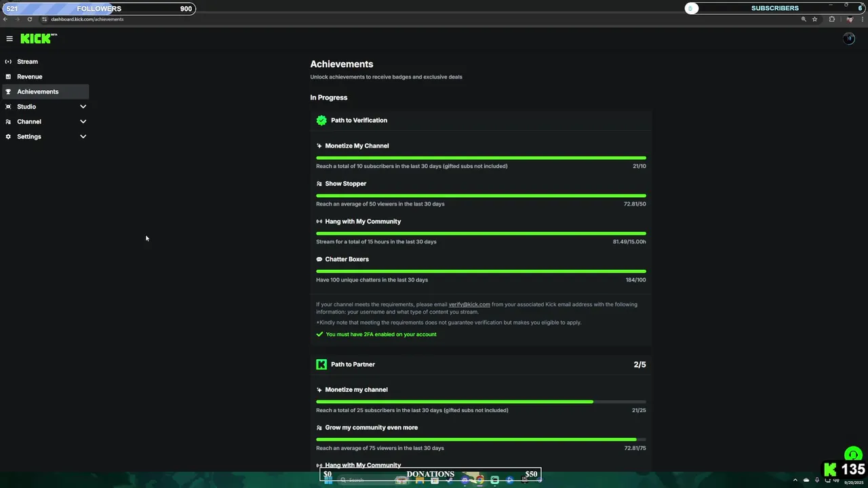Image resolution: width=868 pixels, height=488 pixels.
Task: Click the Studio icon in sidebar
Action: (8, 106)
